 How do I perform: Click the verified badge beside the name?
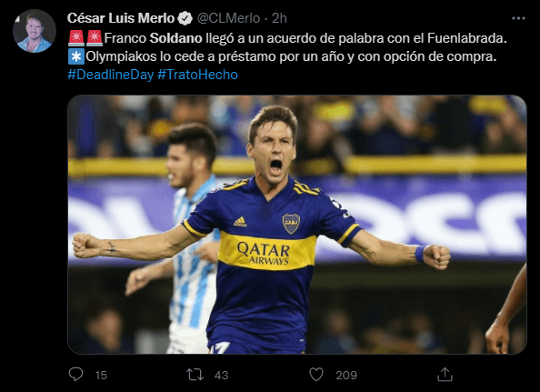coord(185,18)
